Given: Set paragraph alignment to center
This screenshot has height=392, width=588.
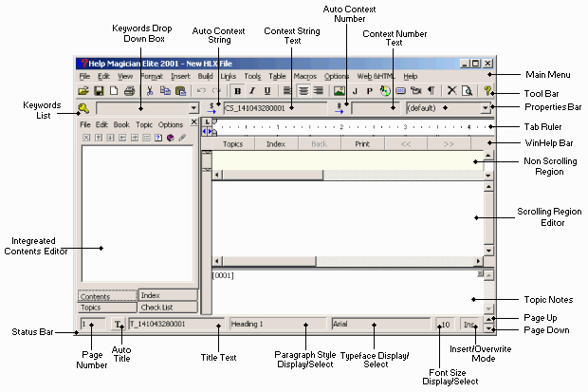Looking at the screenshot, I should [x=303, y=91].
